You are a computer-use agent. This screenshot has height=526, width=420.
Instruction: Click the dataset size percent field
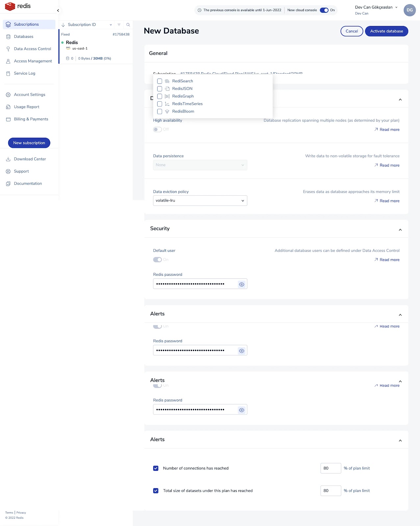pos(331,490)
